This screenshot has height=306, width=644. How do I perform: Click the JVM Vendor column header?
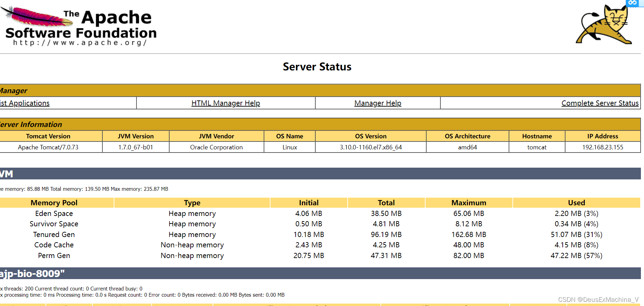coord(216,136)
